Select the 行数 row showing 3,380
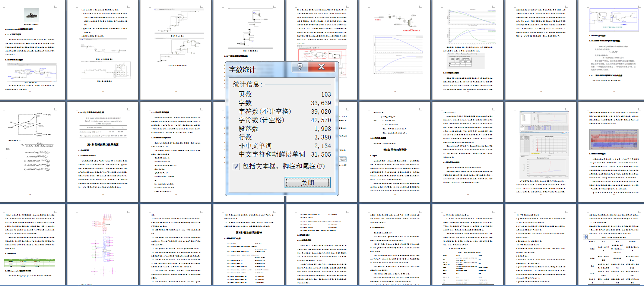Viewport: 644px width, 286px height. [285, 137]
